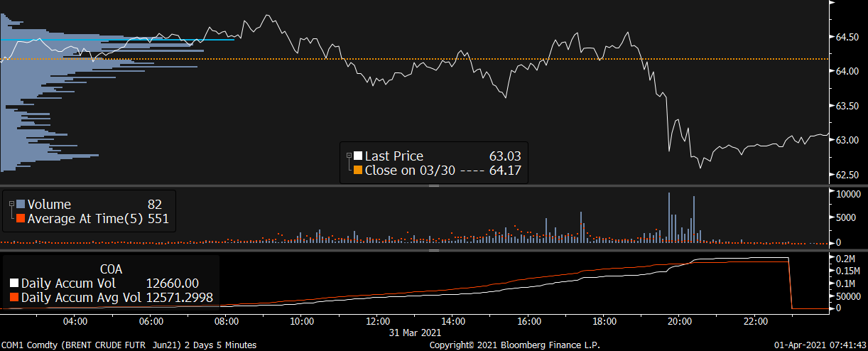Click the 04:00 time axis label

[75, 321]
